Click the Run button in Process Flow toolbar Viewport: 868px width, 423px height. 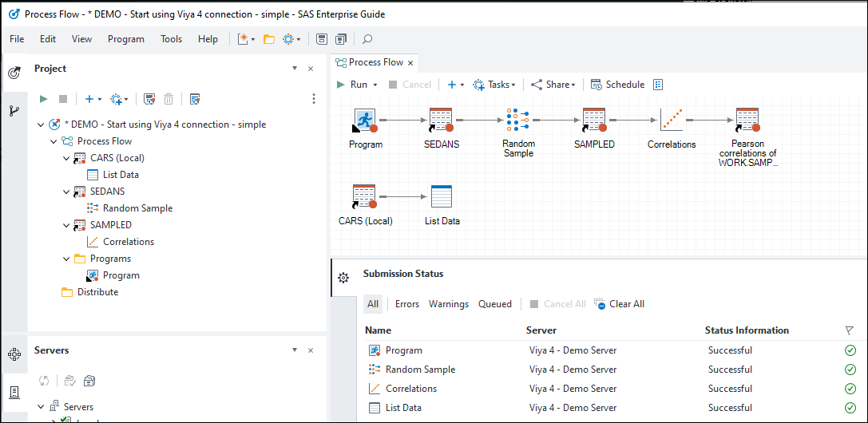[x=351, y=85]
